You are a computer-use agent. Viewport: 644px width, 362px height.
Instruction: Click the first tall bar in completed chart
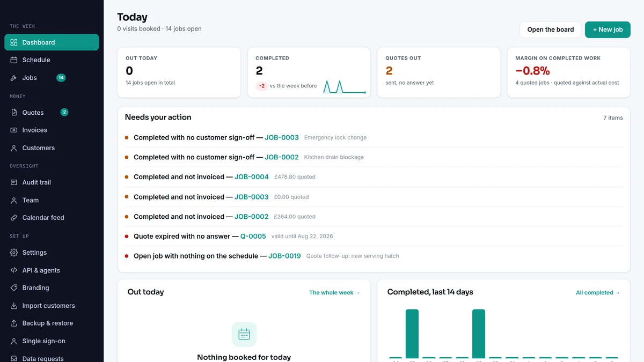click(412, 334)
